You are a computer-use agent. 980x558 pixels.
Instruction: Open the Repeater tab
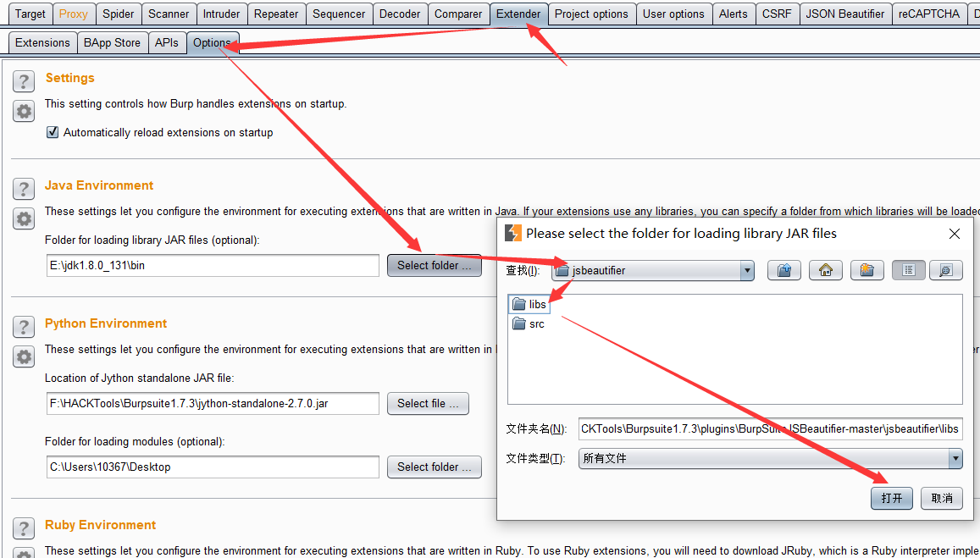[x=276, y=14]
